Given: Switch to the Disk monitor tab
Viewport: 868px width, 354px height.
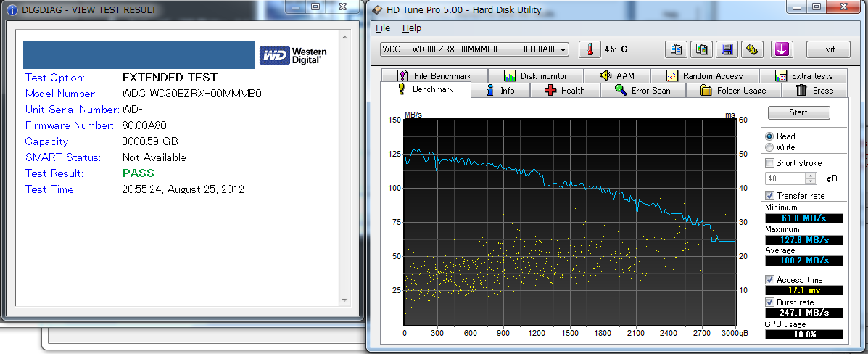Looking at the screenshot, I should pyautogui.click(x=535, y=76).
